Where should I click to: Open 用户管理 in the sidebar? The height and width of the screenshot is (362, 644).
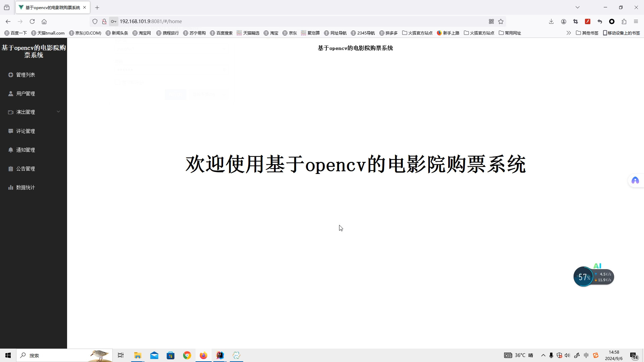tap(34, 94)
